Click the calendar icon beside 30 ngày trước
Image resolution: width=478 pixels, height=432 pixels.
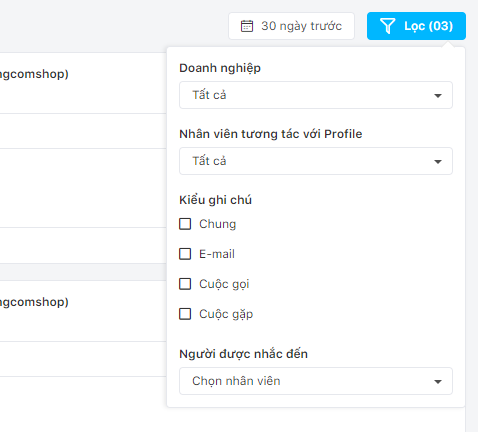point(247,26)
